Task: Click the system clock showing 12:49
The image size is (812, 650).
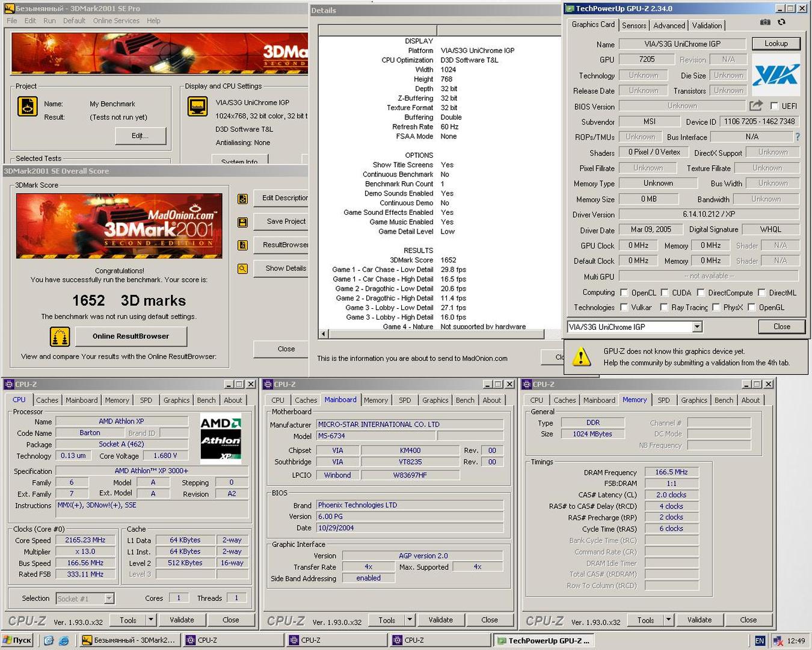Action: [796, 641]
